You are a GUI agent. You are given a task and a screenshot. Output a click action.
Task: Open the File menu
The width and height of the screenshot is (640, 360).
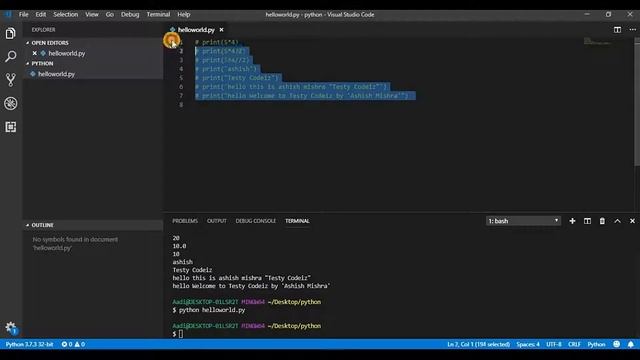pyautogui.click(x=24, y=14)
